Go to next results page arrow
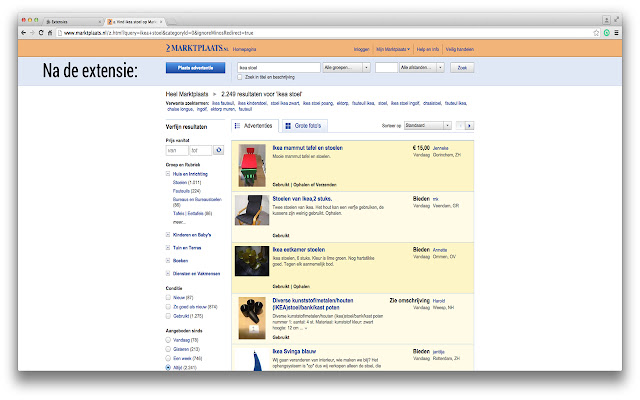The height and width of the screenshot is (400, 640). (x=469, y=126)
